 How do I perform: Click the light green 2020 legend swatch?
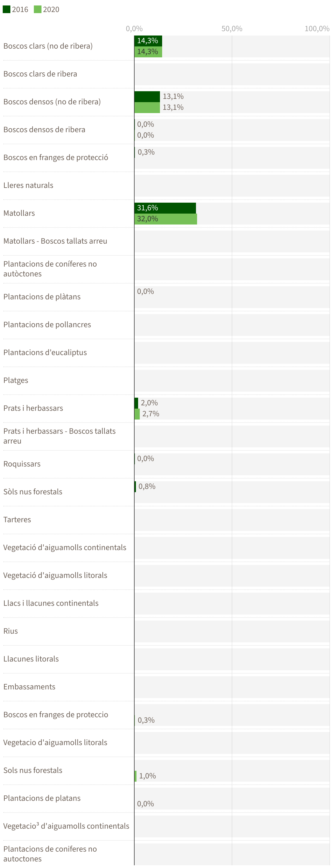click(x=37, y=9)
